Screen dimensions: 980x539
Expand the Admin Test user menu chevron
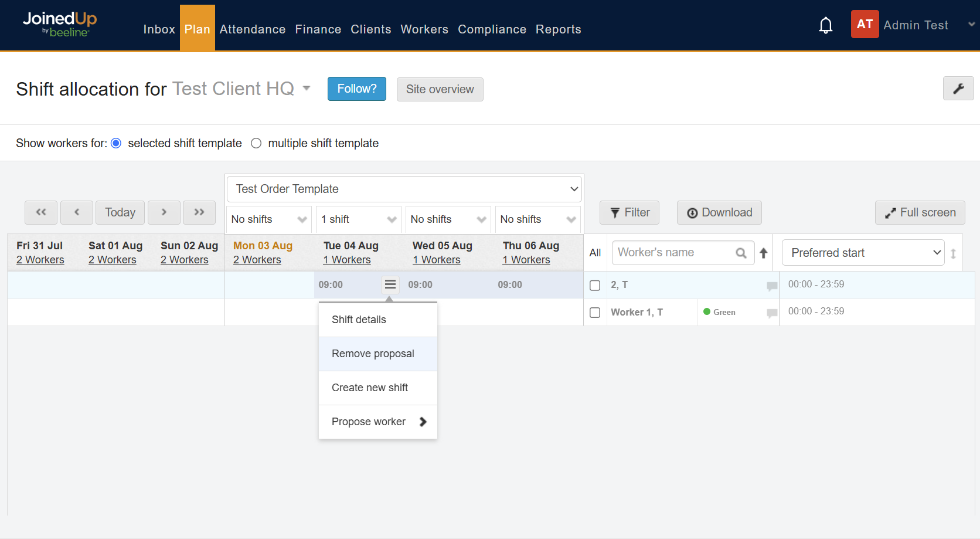click(x=971, y=25)
